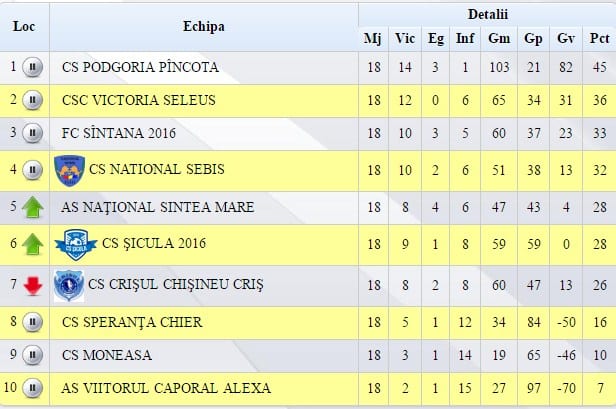Select CS SPERANȚA CHIER team name
This screenshot has height=409, width=616.
click(x=132, y=322)
